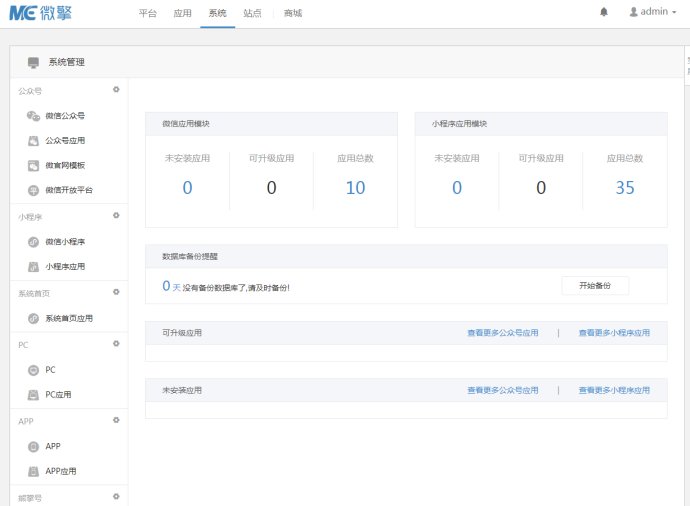Image resolution: width=690 pixels, height=506 pixels.
Task: Click the 系统管理 header text
Action: tap(66, 62)
